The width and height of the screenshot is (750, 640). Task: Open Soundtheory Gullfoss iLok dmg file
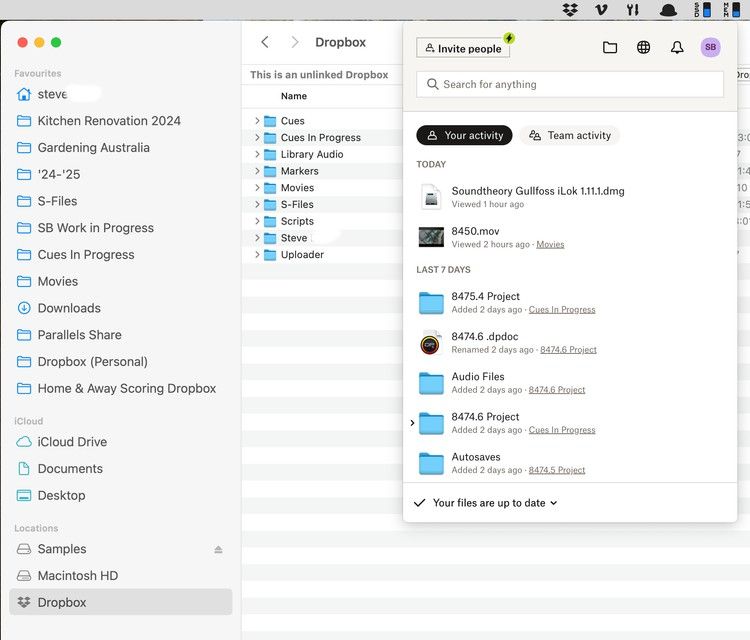[537, 191]
